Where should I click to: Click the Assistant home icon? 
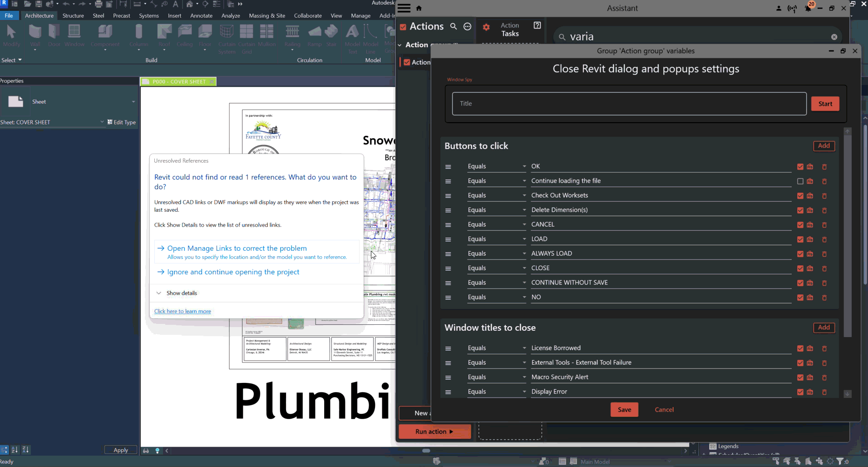[x=419, y=8]
